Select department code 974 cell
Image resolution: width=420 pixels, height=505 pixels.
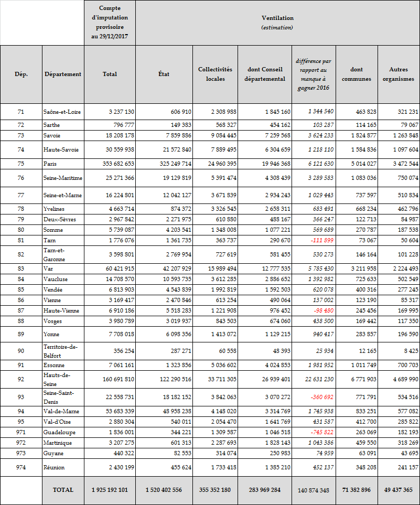pos(21,467)
